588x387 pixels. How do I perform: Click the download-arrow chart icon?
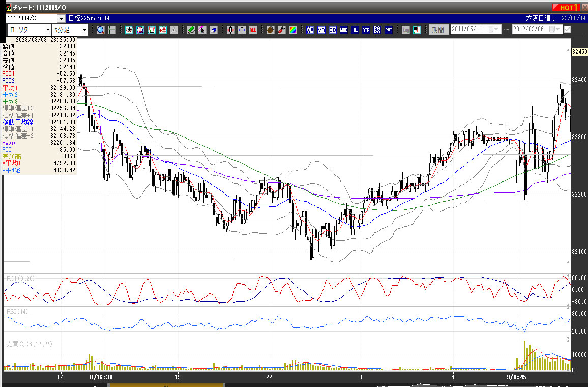pyautogui.click(x=129, y=30)
